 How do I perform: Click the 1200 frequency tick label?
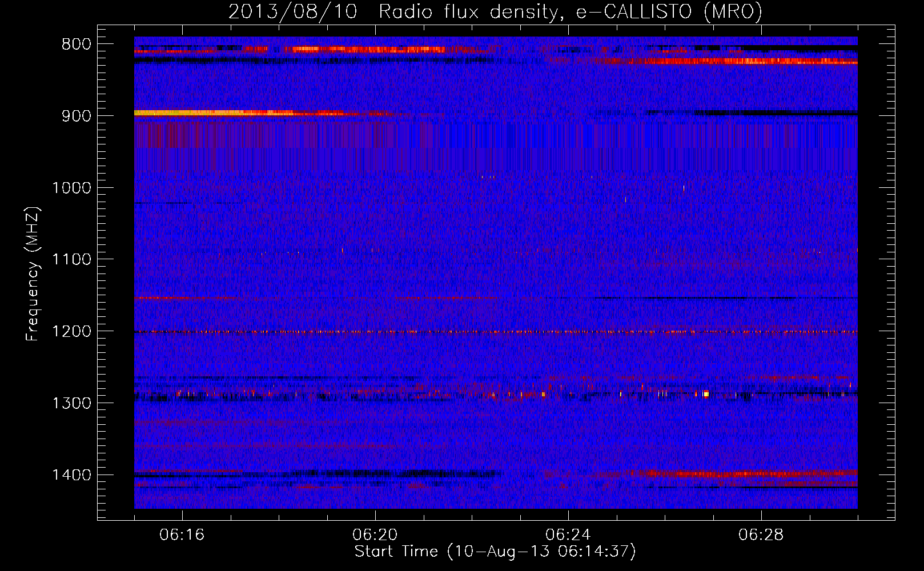(x=71, y=332)
